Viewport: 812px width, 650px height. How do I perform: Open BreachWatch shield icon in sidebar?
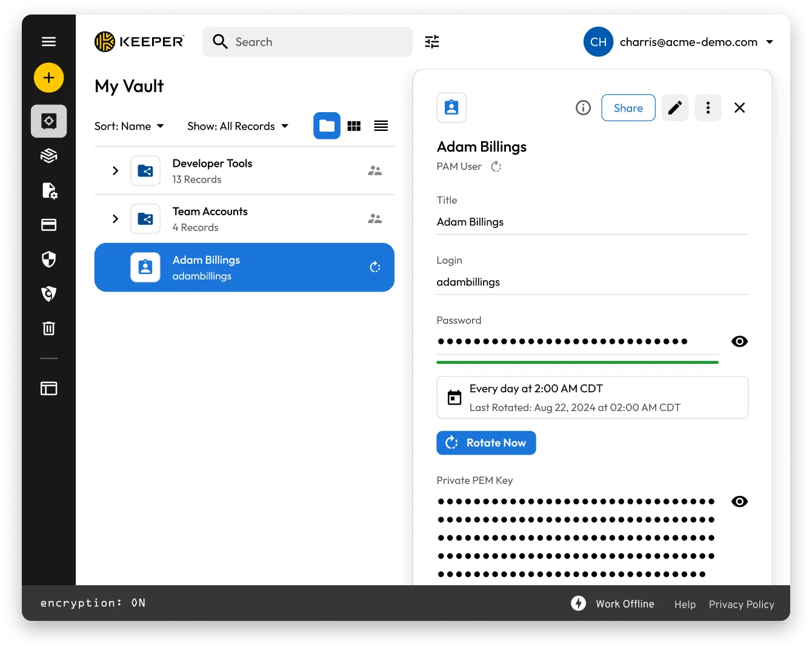pos(48,293)
